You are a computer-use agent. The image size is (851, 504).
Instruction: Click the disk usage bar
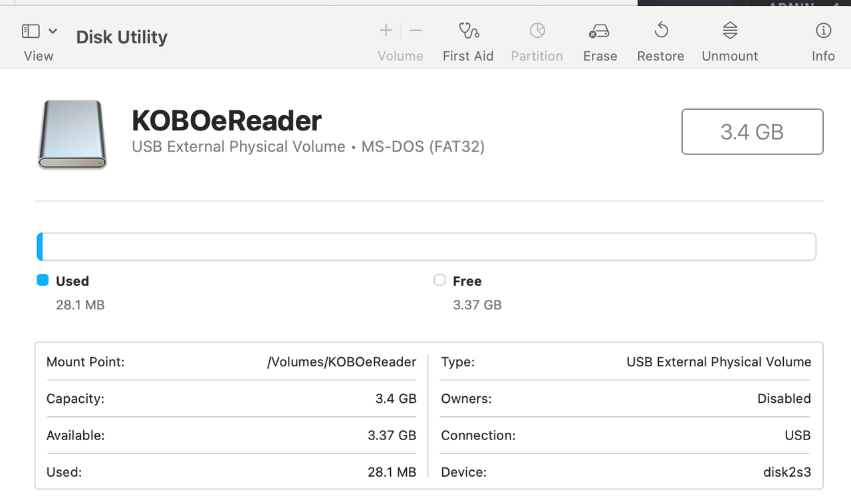426,247
